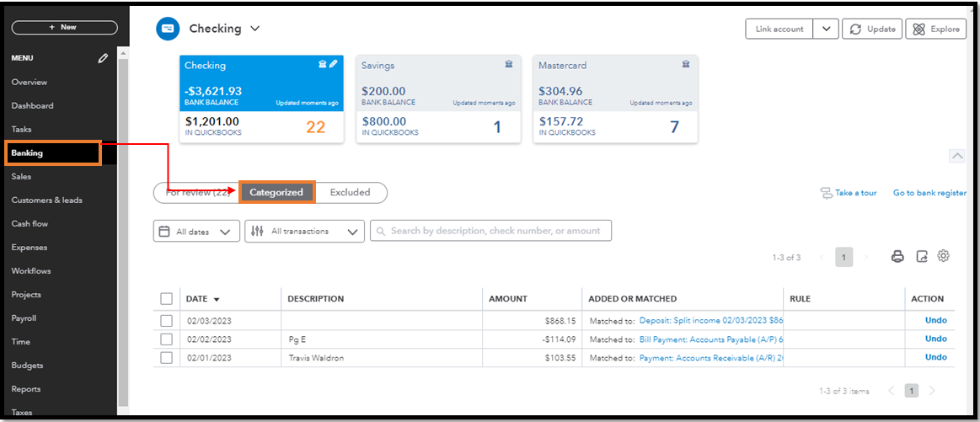This screenshot has width=980, height=422.
Task: Undo the Travis Waldron transaction match
Action: (936, 358)
